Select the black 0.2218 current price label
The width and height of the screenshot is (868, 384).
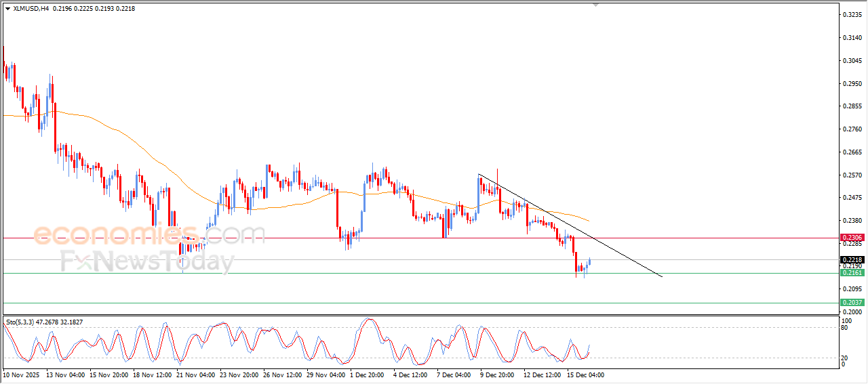(x=851, y=259)
